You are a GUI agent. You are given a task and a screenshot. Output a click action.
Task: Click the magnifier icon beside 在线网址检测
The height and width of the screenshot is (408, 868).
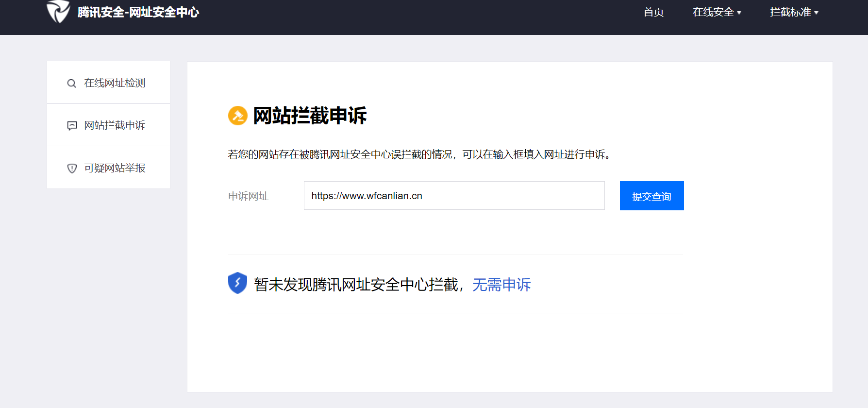coord(72,84)
